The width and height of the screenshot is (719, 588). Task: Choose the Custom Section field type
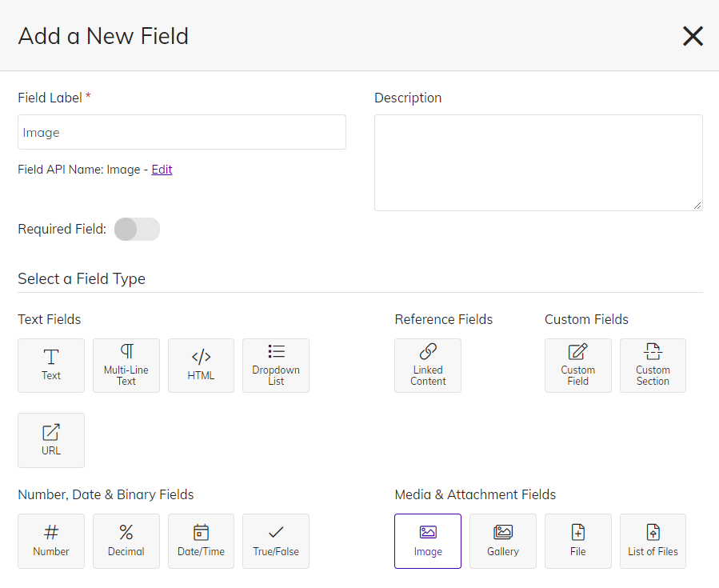click(x=653, y=366)
